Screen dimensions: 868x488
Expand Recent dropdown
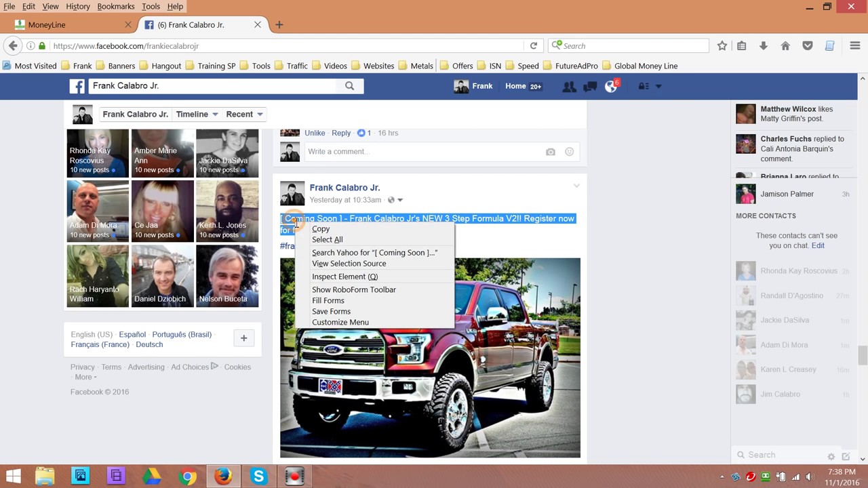245,114
